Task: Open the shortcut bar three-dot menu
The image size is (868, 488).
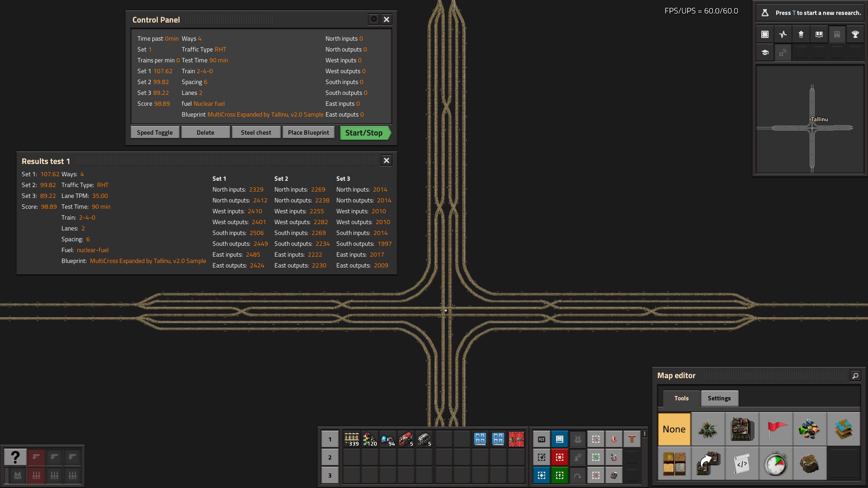Action: tap(645, 434)
